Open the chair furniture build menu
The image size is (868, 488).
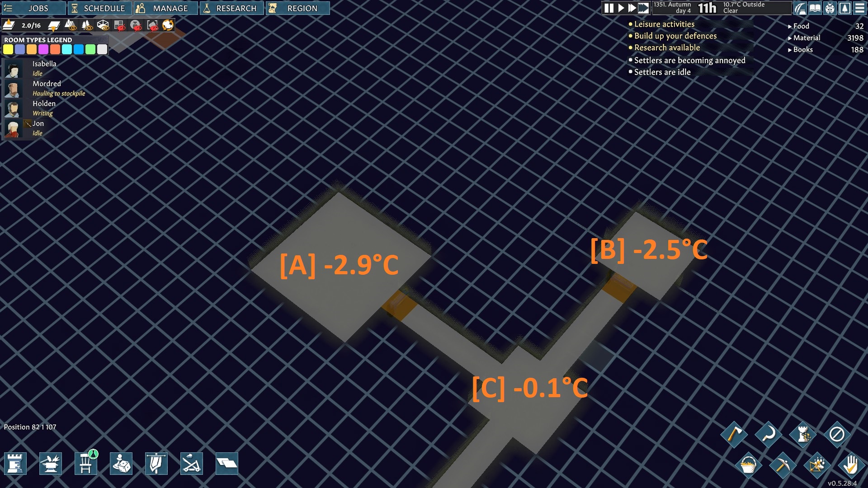[x=85, y=464]
